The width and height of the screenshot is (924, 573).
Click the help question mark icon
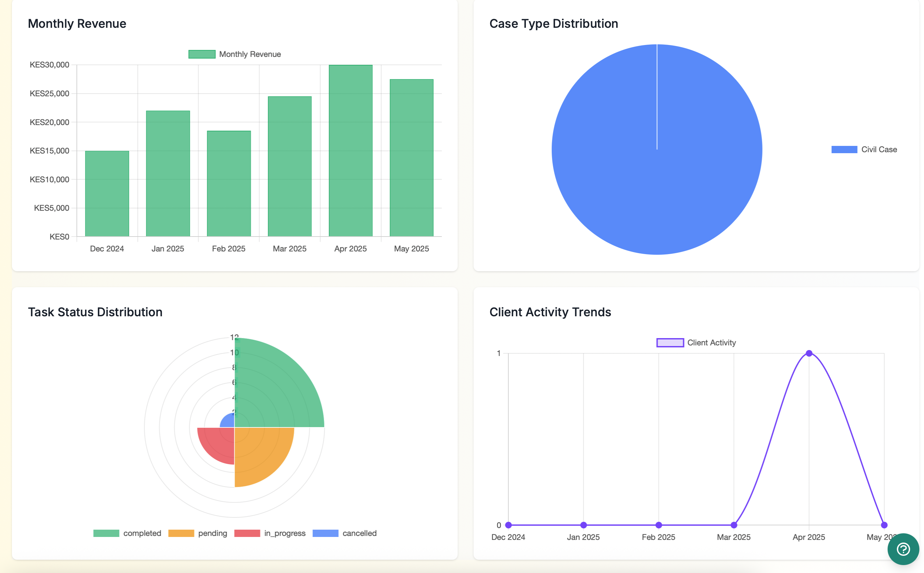[x=903, y=549]
